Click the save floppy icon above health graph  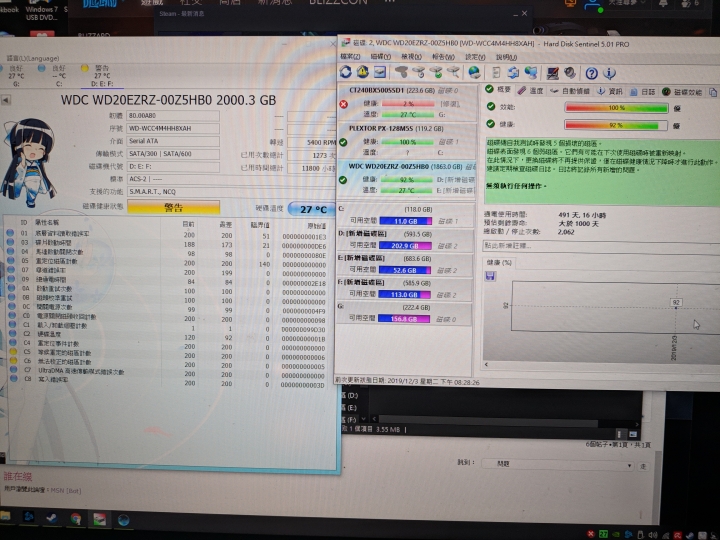pos(490,276)
